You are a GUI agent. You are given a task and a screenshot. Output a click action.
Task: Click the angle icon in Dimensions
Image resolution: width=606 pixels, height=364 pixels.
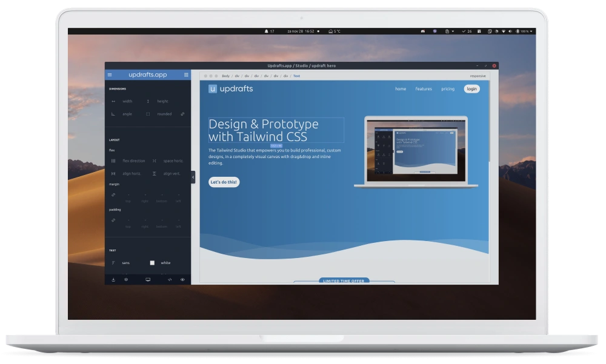(x=113, y=114)
